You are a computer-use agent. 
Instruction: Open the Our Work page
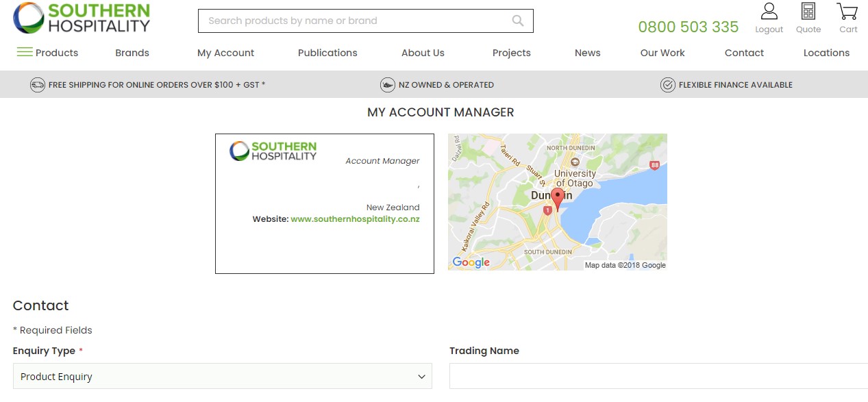click(x=662, y=53)
